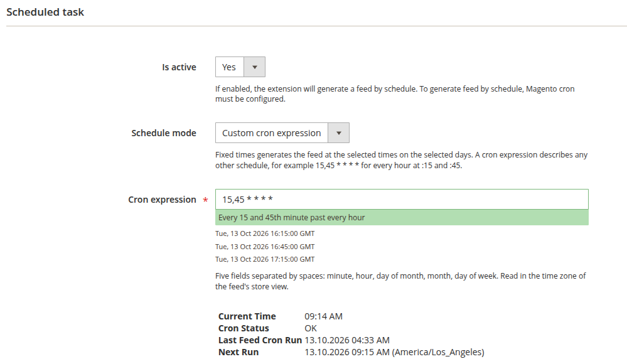
Task: Open the Is active dropdown
Action: coord(240,67)
